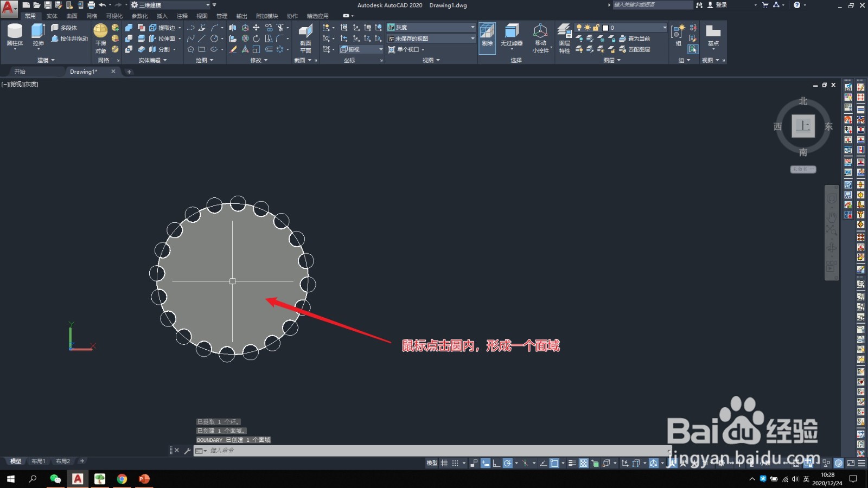The height and width of the screenshot is (488, 868).
Task: Click the 提取边 (Extract Edges) tool
Action: (x=165, y=28)
